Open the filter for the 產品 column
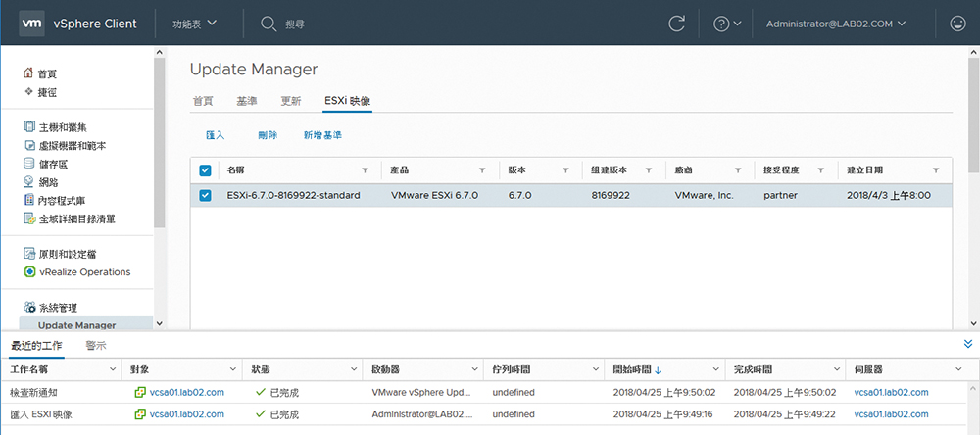The height and width of the screenshot is (435, 980). point(482,170)
